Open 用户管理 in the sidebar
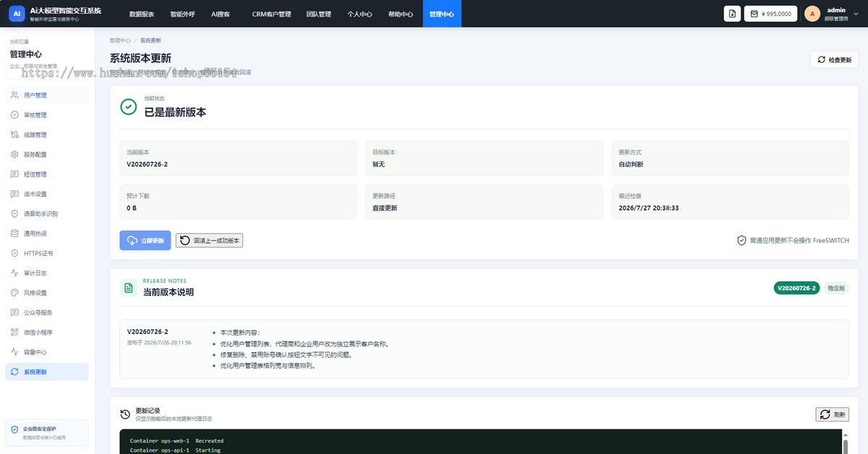 [x=47, y=95]
